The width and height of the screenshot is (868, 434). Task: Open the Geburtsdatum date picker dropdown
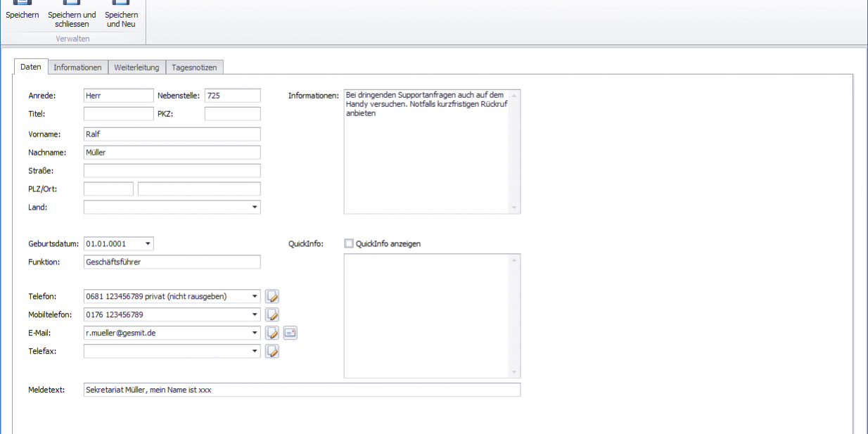click(x=148, y=244)
